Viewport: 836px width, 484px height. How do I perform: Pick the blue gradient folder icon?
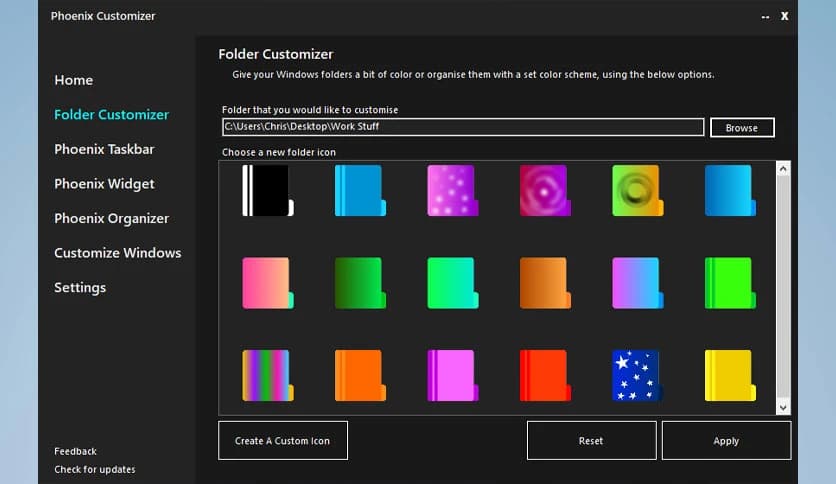click(730, 190)
